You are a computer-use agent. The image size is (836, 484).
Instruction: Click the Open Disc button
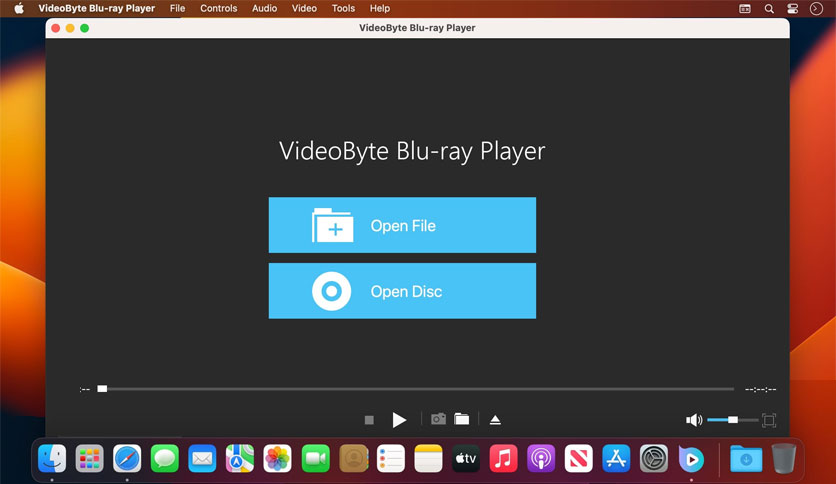[x=402, y=291]
